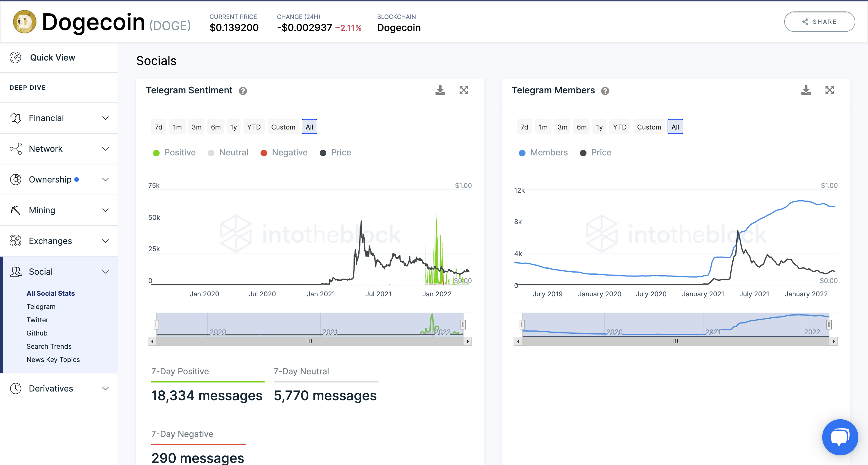Viewport: 868px width, 465px height.
Task: Toggle the Price series in Sentiment legend
Action: click(x=336, y=152)
